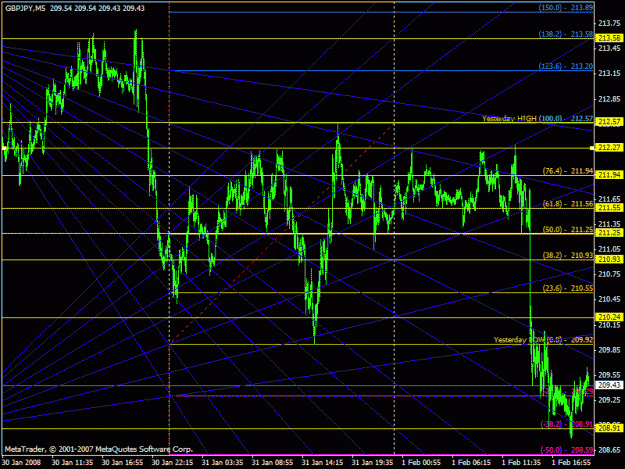
Task: Click the 209.85 price scale value
Action: point(609,350)
